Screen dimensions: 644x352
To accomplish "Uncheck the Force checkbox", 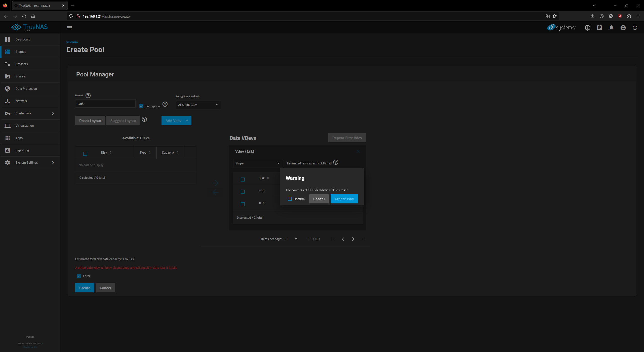I will click(79, 276).
